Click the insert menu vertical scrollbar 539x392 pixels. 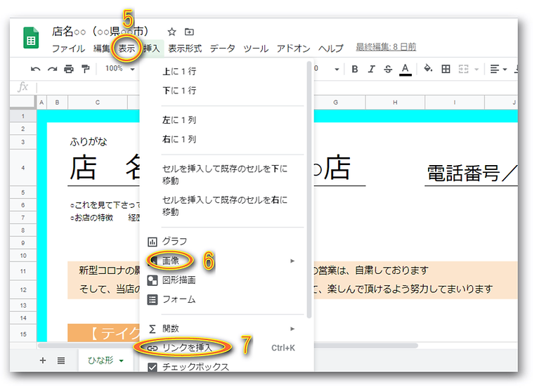click(x=309, y=190)
